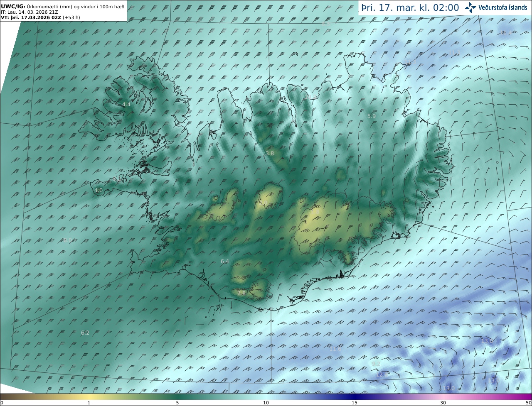Click the date header Þri. 17. mar. kl. 02:00
The height and width of the screenshot is (406, 532).
(x=410, y=7)
